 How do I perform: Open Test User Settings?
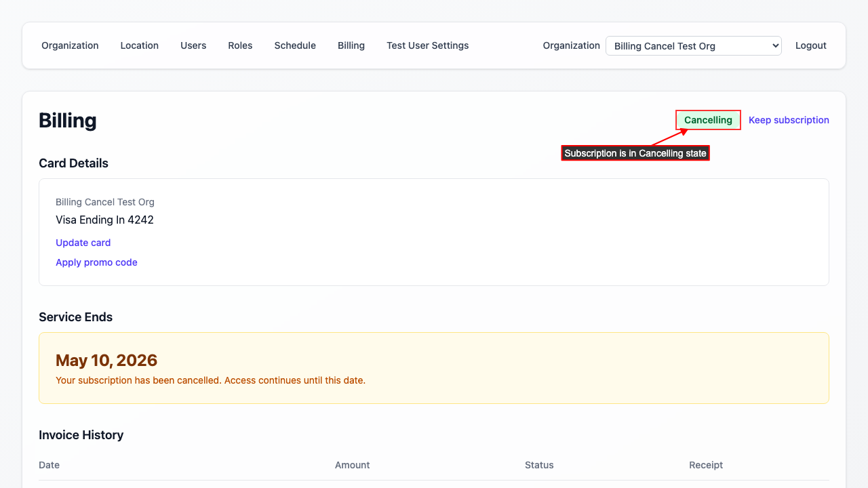[427, 45]
